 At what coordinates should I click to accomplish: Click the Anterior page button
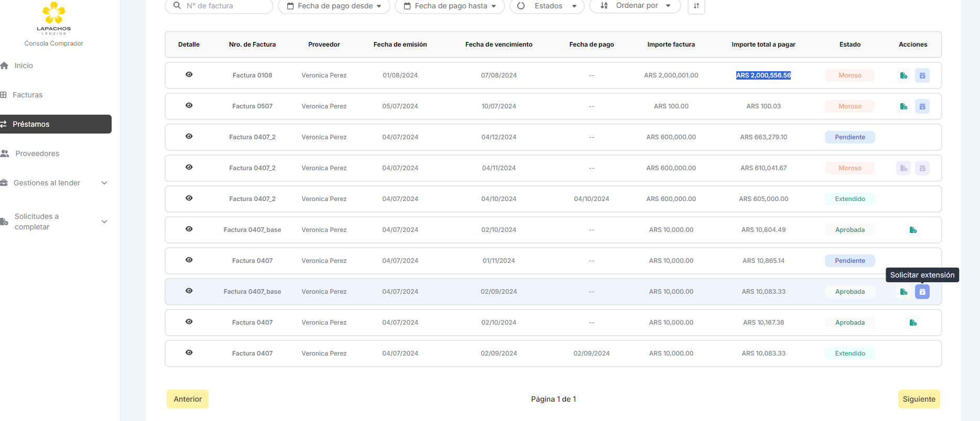point(188,399)
